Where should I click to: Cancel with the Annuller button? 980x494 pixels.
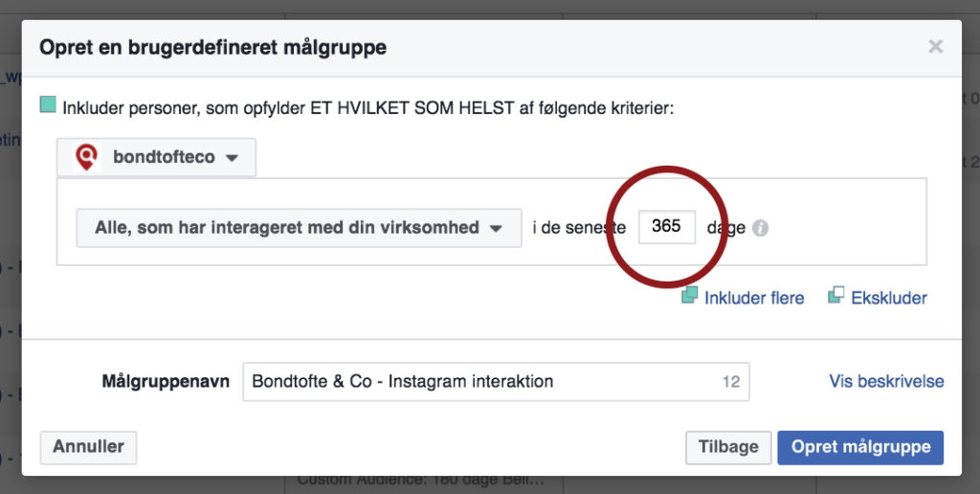tap(88, 447)
